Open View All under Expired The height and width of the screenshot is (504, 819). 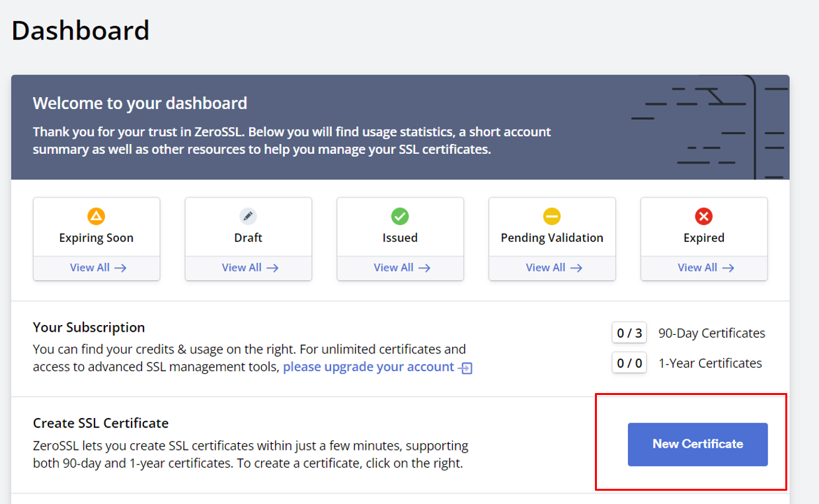(x=706, y=268)
